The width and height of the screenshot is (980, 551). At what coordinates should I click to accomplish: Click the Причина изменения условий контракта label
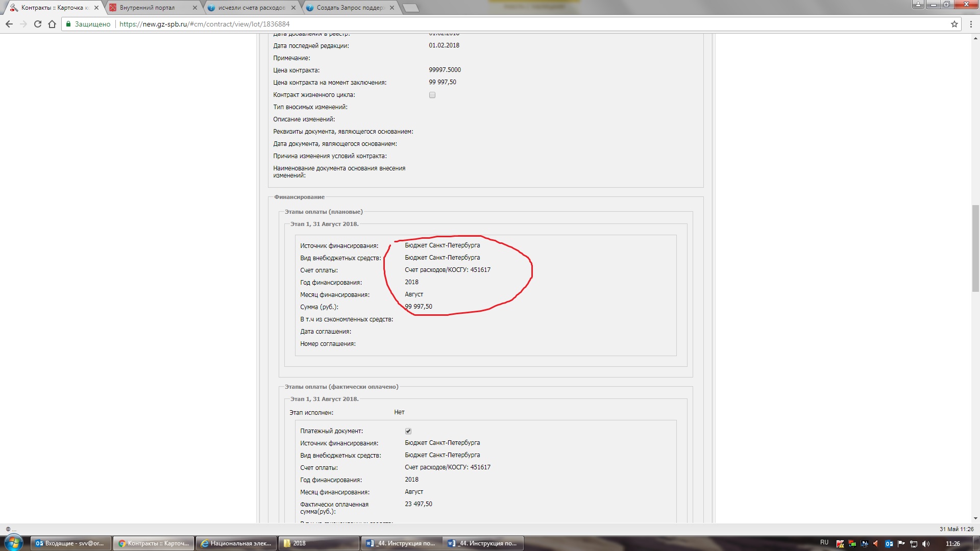330,156
